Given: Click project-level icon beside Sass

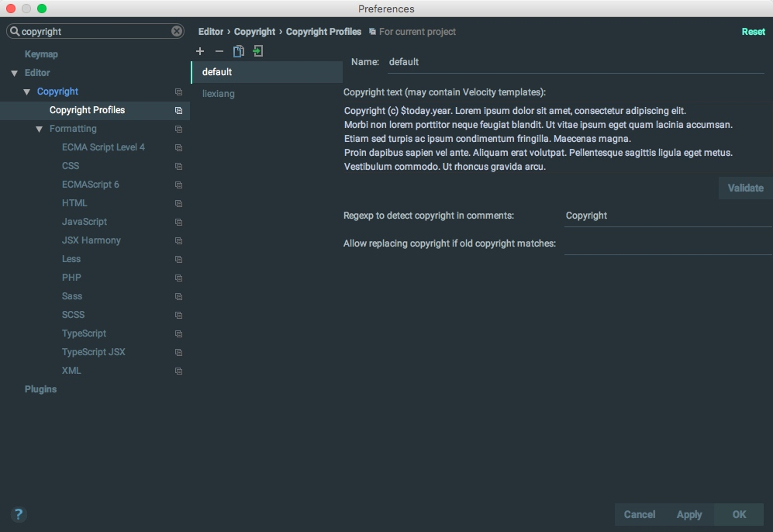Looking at the screenshot, I should (178, 296).
